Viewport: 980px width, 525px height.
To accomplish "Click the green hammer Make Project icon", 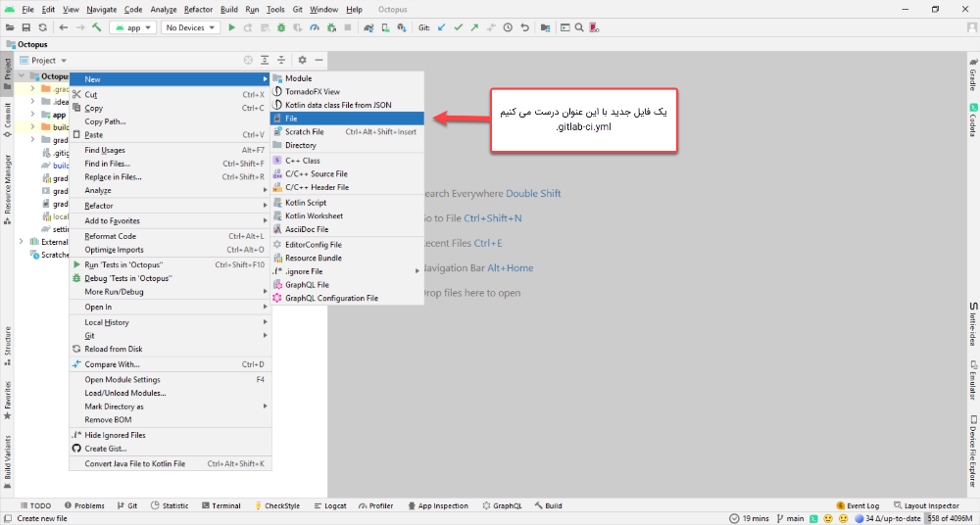I will [97, 27].
